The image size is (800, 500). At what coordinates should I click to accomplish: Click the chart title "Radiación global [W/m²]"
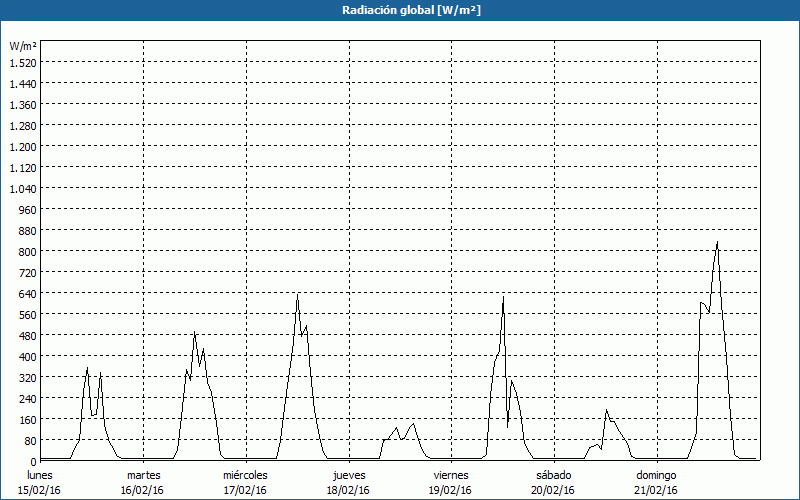400,10
